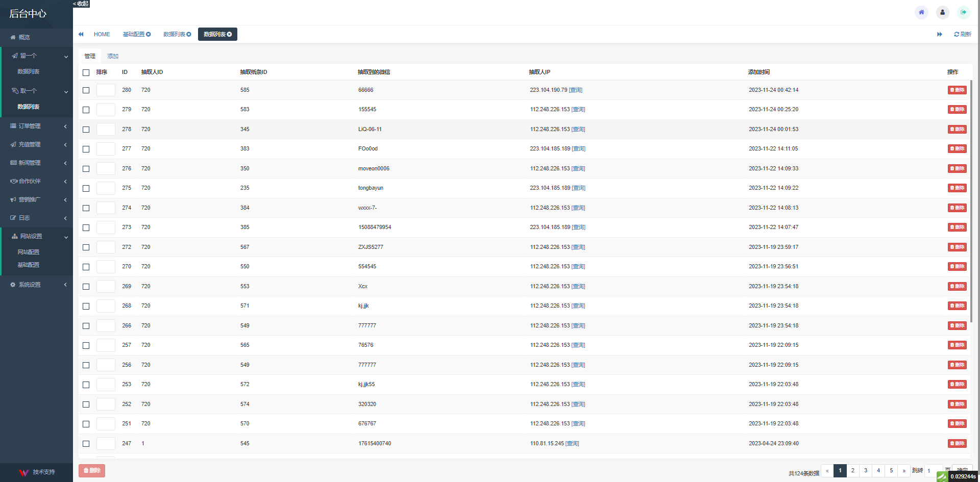The height and width of the screenshot is (482, 980).
Task: Delete row with ID 273
Action: pos(957,227)
